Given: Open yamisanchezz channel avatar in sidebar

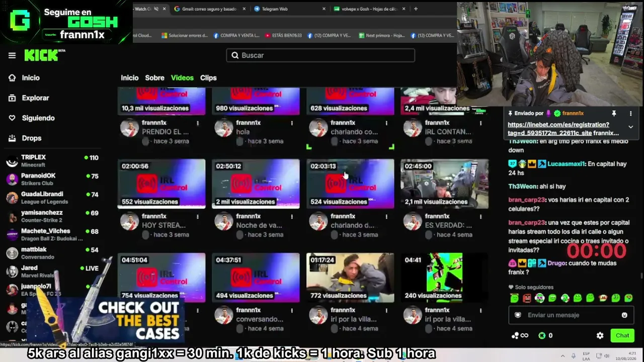Looking at the screenshot, I should 12,216.
